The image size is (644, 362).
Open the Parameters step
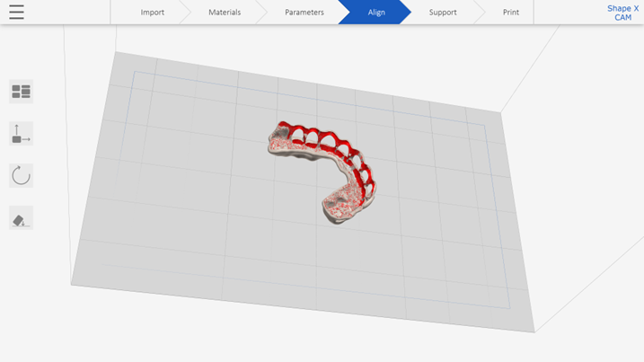[x=304, y=13]
